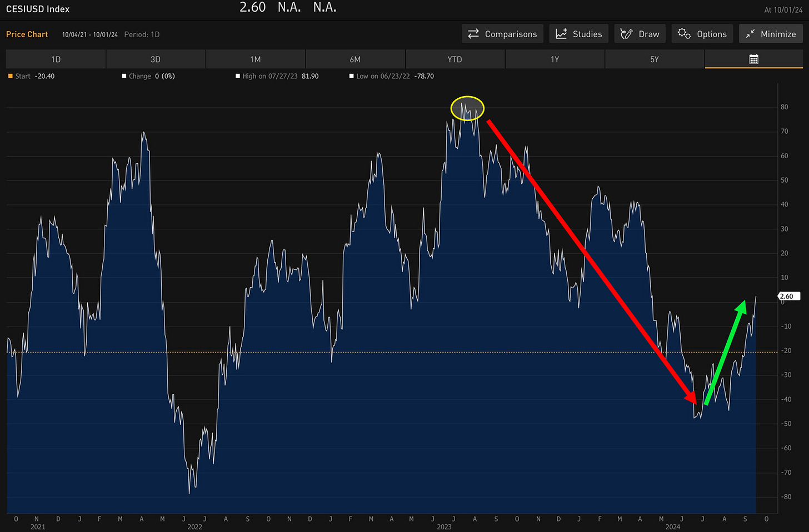Click the Start value -20.40
Viewport: 809px width, 532px height.
44,76
